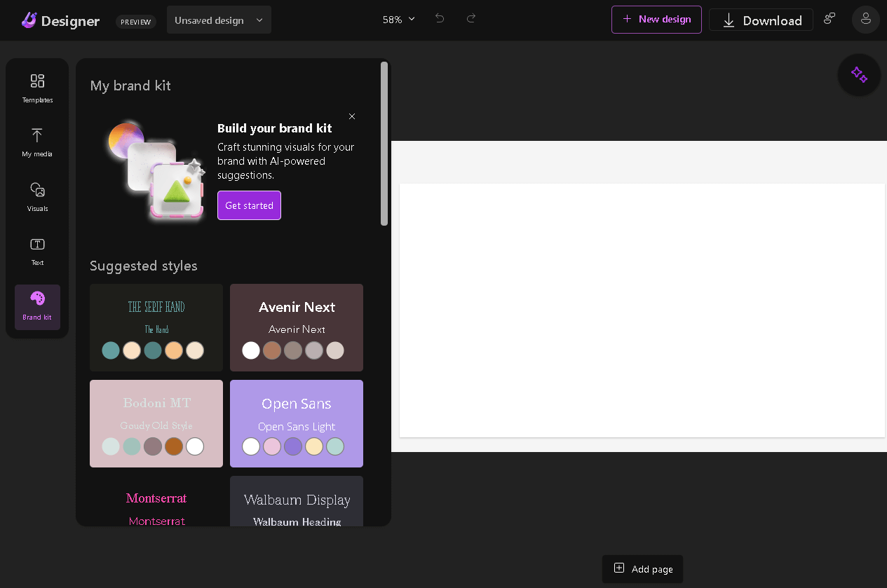Click the Suggested styles heading

pos(144,266)
